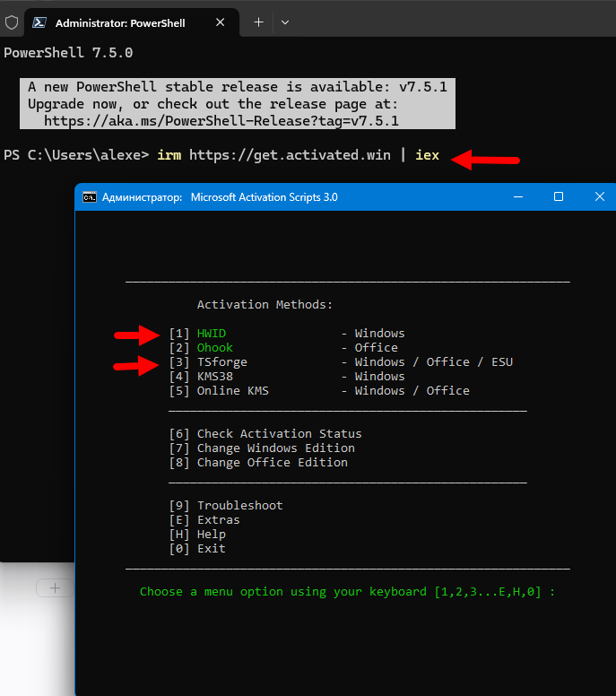Open the aka.ms PowerShell-Release URL

221,120
